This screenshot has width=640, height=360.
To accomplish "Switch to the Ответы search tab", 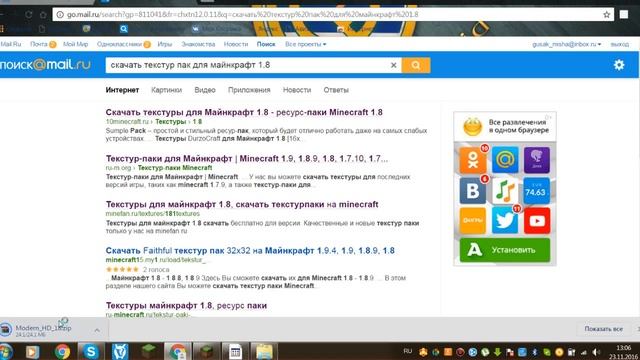I will click(x=336, y=90).
